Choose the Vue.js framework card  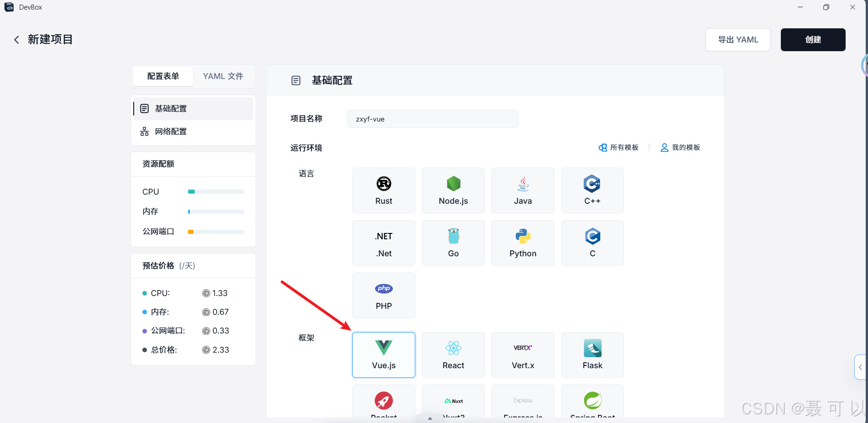(x=384, y=355)
